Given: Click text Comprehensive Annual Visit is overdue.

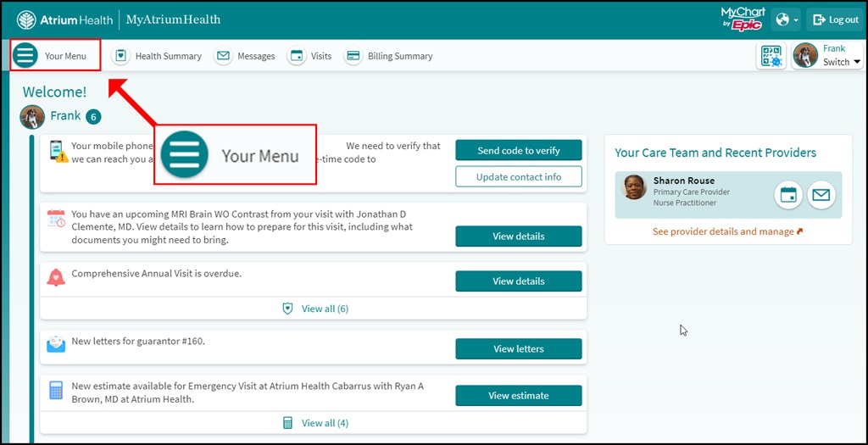Looking at the screenshot, I should [157, 274].
